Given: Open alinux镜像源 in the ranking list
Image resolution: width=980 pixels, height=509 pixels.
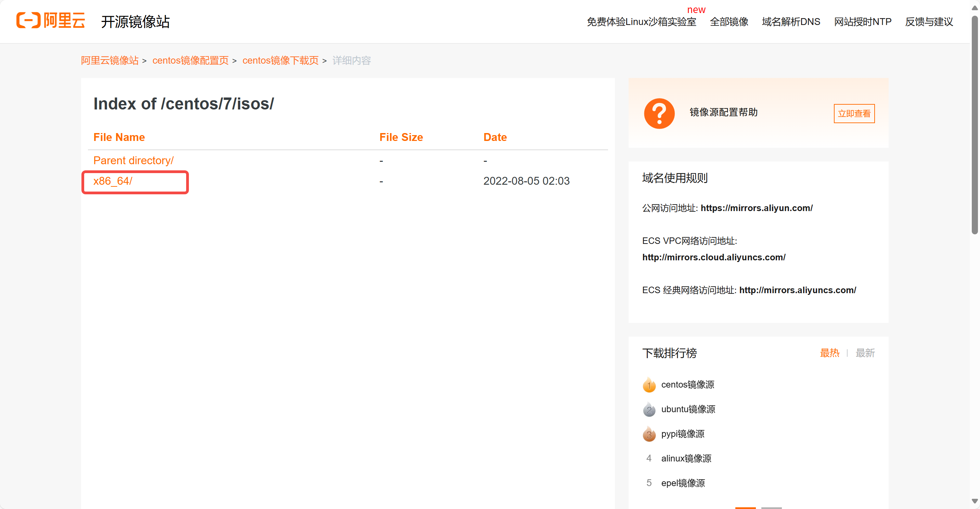Looking at the screenshot, I should pos(686,458).
